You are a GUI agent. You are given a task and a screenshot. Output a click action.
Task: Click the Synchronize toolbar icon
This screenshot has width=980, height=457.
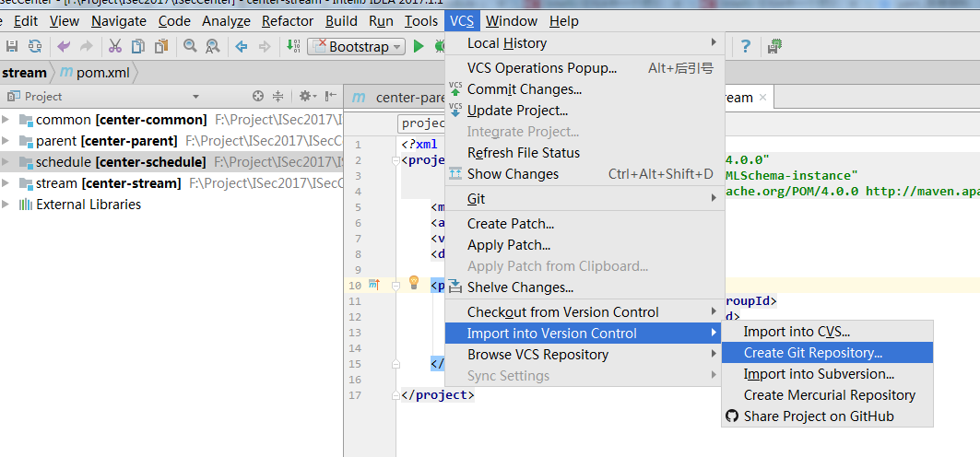click(35, 46)
